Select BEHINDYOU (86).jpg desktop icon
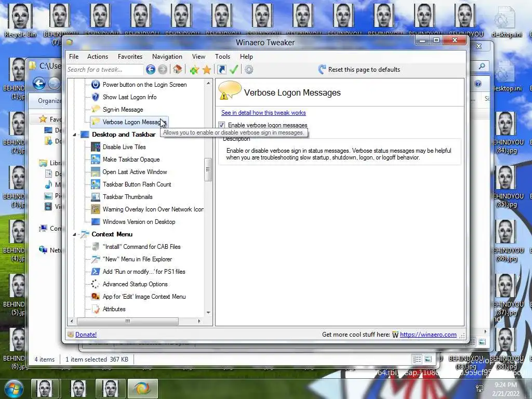The height and width of the screenshot is (399, 532). point(506,241)
